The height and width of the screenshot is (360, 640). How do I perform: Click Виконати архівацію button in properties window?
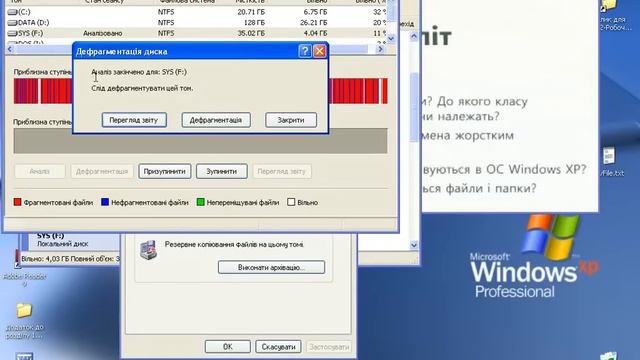pyautogui.click(x=271, y=267)
